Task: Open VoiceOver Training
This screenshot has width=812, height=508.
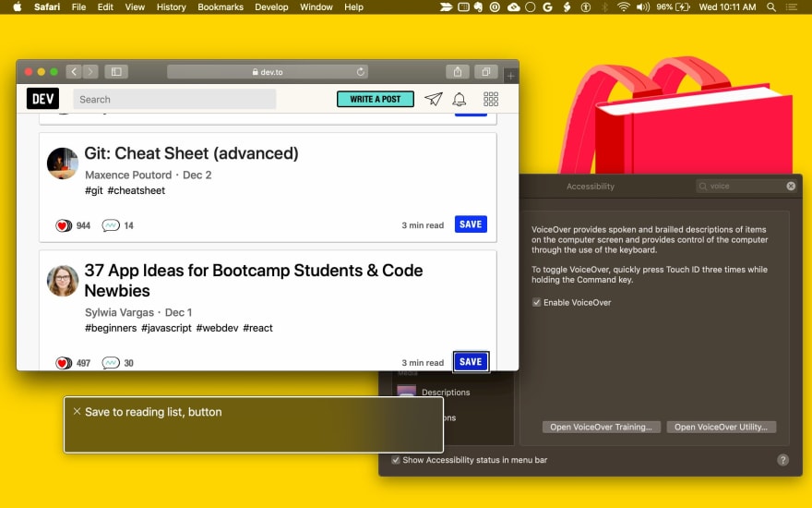Action: click(602, 427)
